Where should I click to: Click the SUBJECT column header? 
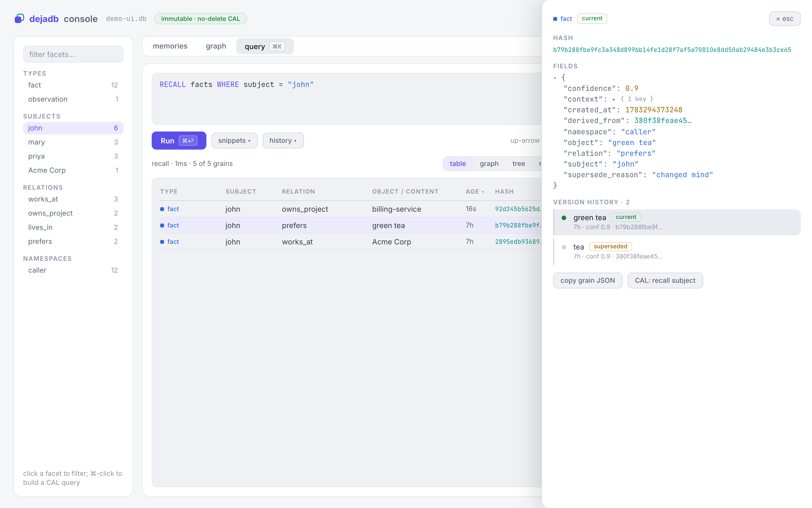point(240,192)
